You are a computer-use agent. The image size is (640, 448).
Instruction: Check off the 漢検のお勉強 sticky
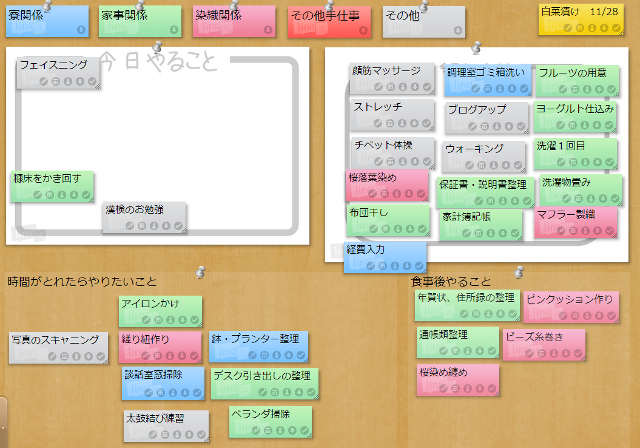[178, 226]
